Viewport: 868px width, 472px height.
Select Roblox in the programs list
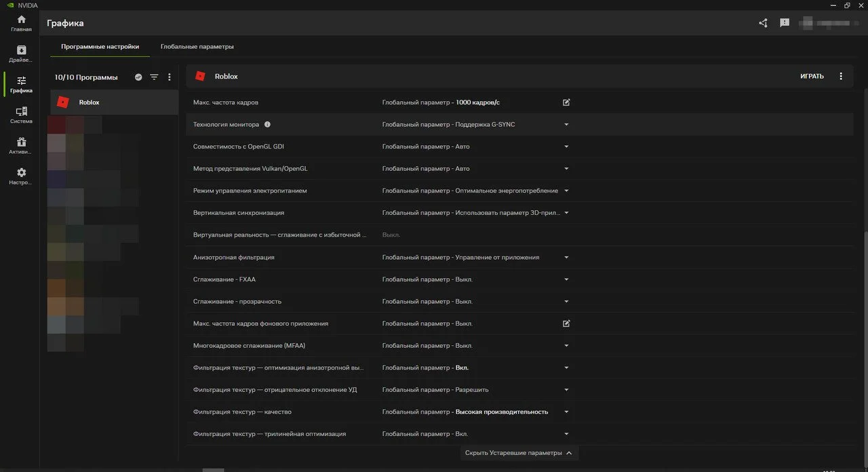115,102
